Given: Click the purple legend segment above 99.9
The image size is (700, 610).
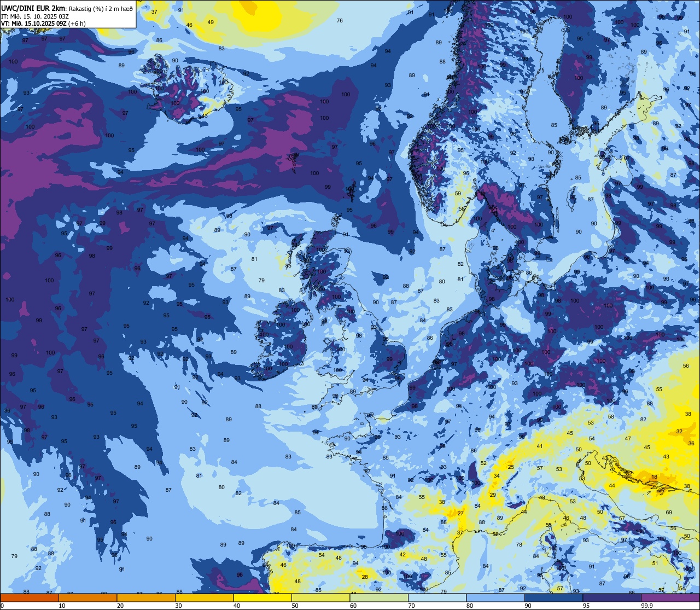Looking at the screenshot, I should (x=670, y=597).
